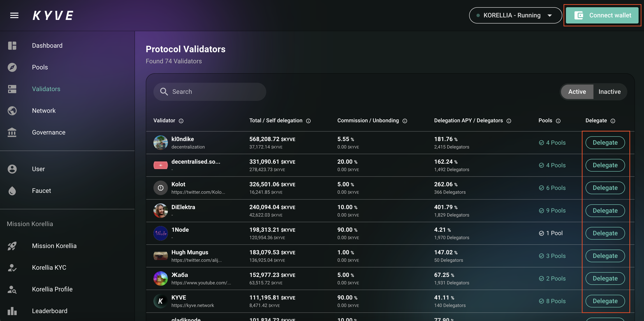Open the hamburger menu icon
Image resolution: width=644 pixels, height=321 pixels.
14,16
